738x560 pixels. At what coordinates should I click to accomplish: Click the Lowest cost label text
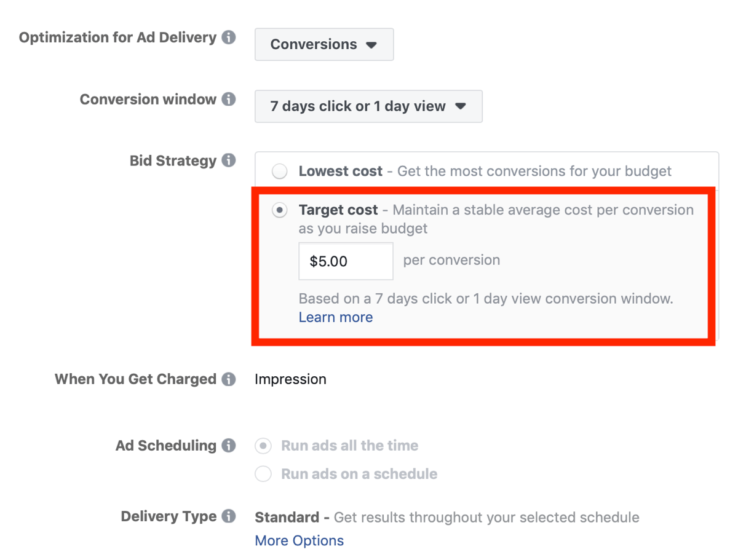pyautogui.click(x=341, y=172)
